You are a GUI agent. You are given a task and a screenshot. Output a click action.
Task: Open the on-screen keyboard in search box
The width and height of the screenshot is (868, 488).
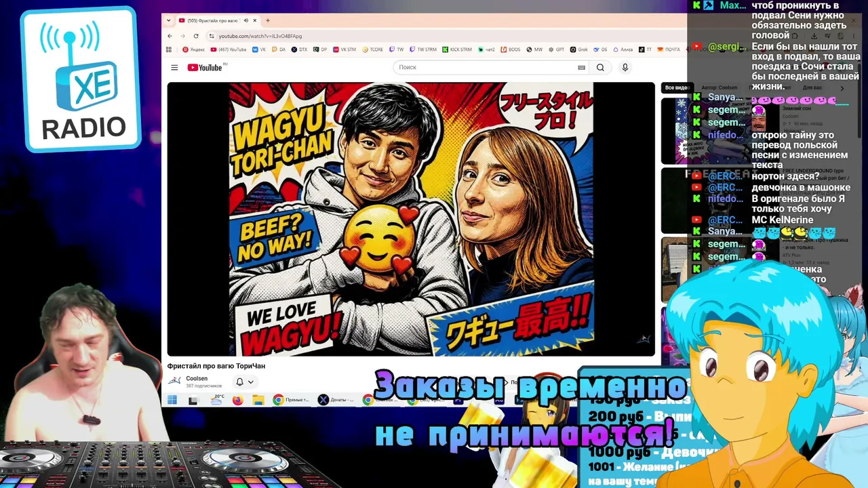pyautogui.click(x=581, y=67)
